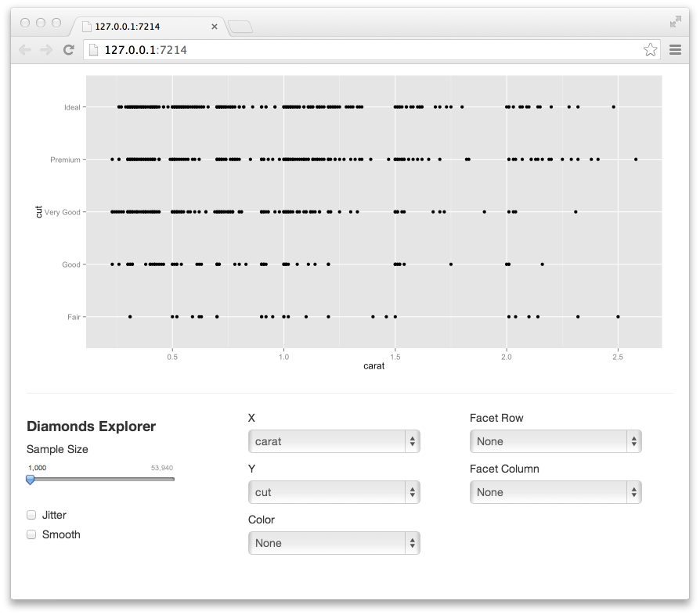The width and height of the screenshot is (700, 615).
Task: Open a new browser tab
Action: point(240,27)
